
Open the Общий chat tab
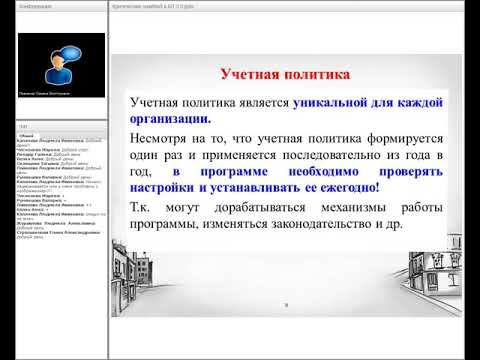point(26,136)
